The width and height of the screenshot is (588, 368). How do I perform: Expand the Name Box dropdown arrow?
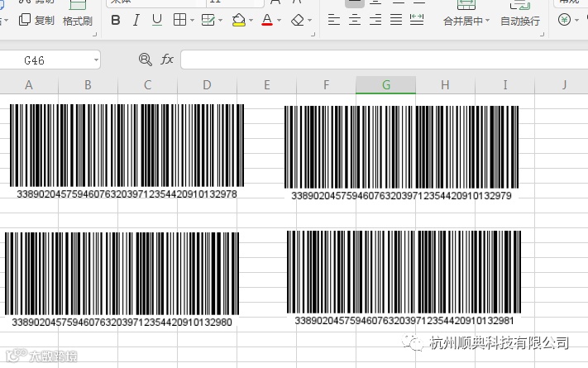(96, 60)
